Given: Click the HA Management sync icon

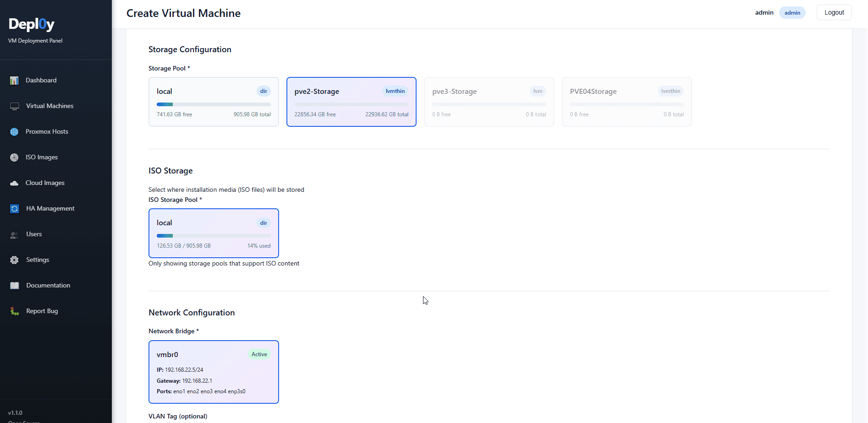Looking at the screenshot, I should [x=15, y=209].
